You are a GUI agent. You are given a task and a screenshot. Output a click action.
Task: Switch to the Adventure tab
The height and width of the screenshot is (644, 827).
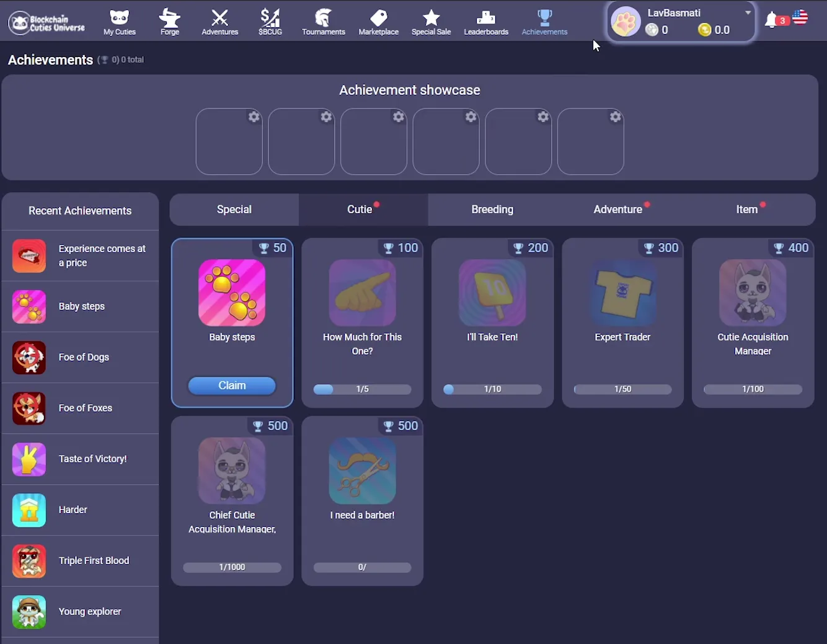point(621,210)
